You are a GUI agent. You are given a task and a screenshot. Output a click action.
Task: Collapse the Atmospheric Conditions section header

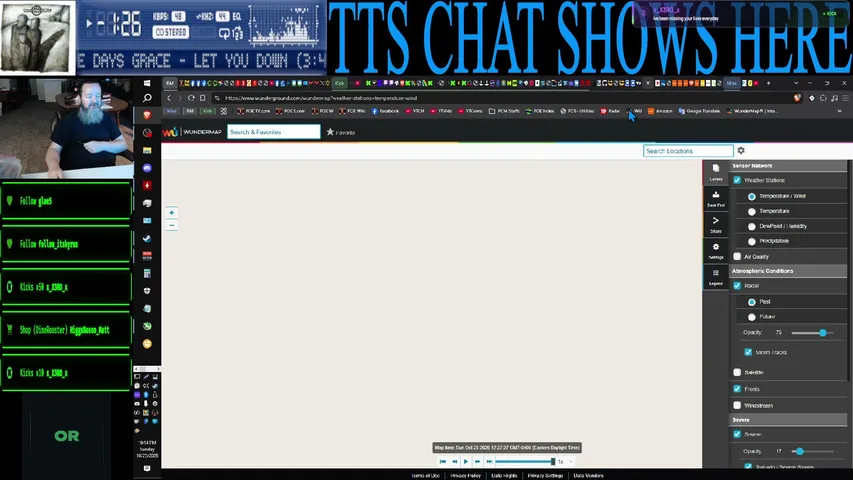click(788, 271)
